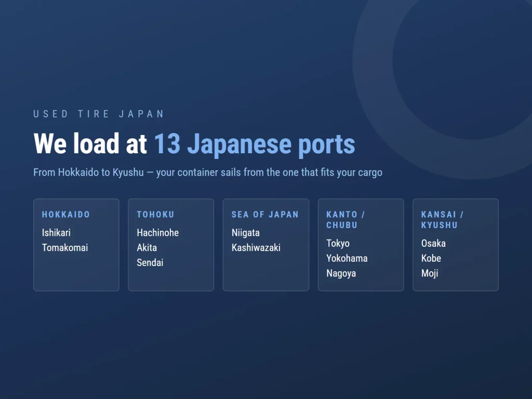The width and height of the screenshot is (532, 399).
Task: Click the 'USED TIRE JAPAN' brand label
Action: [x=98, y=114]
